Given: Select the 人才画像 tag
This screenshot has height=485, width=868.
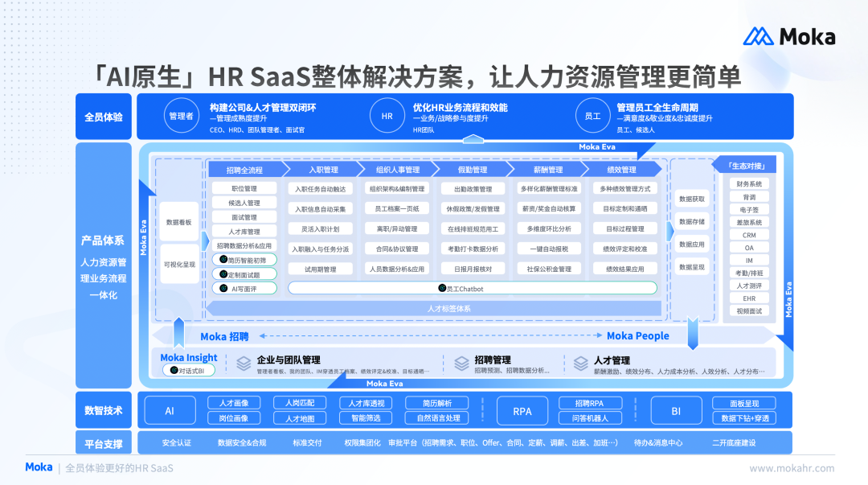Looking at the screenshot, I should pyautogui.click(x=234, y=403).
